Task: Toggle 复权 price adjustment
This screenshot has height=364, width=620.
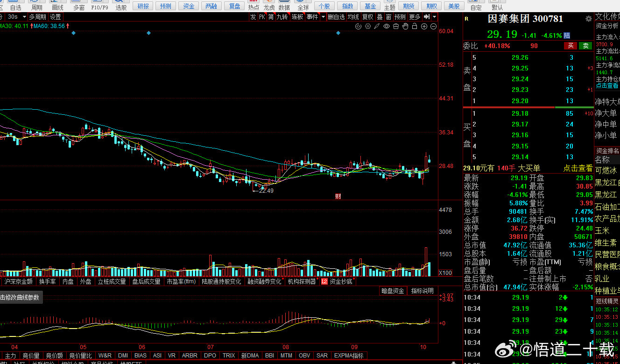Action: point(367,17)
